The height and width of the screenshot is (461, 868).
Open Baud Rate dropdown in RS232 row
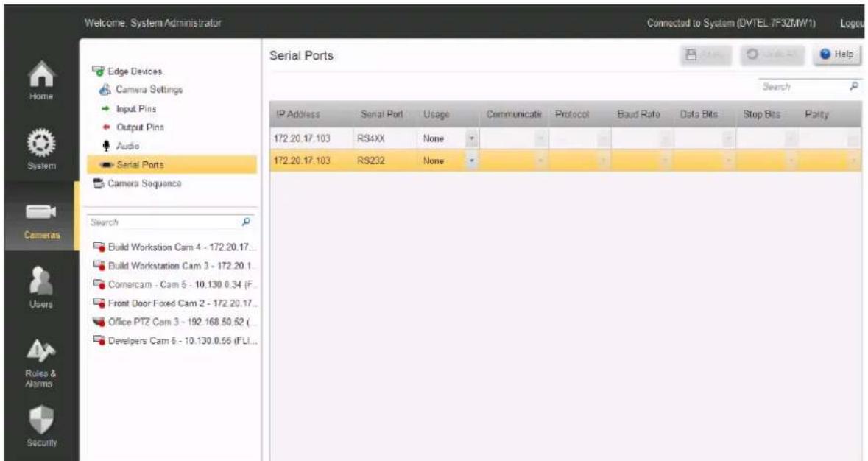coord(666,161)
